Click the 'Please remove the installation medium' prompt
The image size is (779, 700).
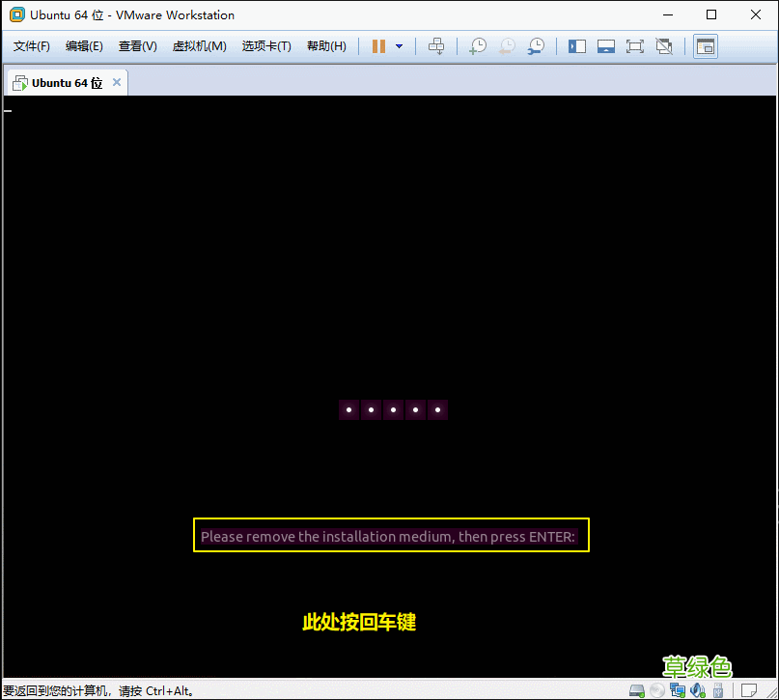coord(388,537)
